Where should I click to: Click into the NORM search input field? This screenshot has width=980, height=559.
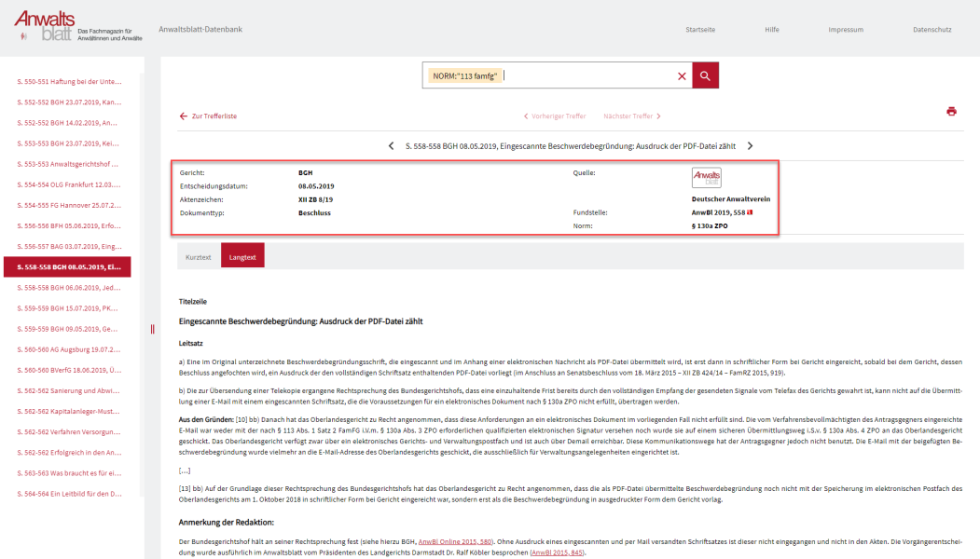(559, 75)
